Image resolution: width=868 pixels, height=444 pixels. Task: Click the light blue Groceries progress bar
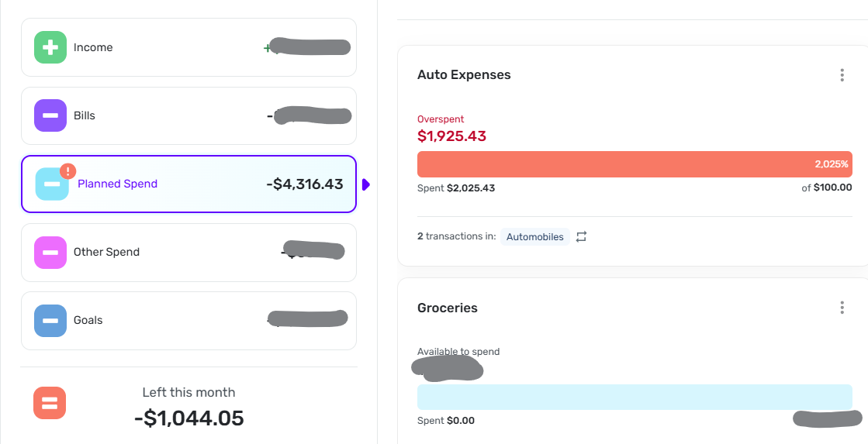coord(635,397)
